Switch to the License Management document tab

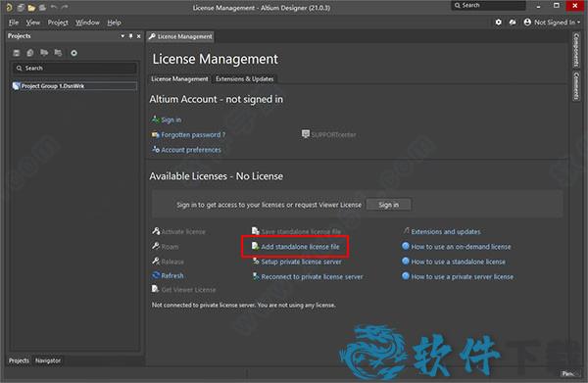(180, 36)
